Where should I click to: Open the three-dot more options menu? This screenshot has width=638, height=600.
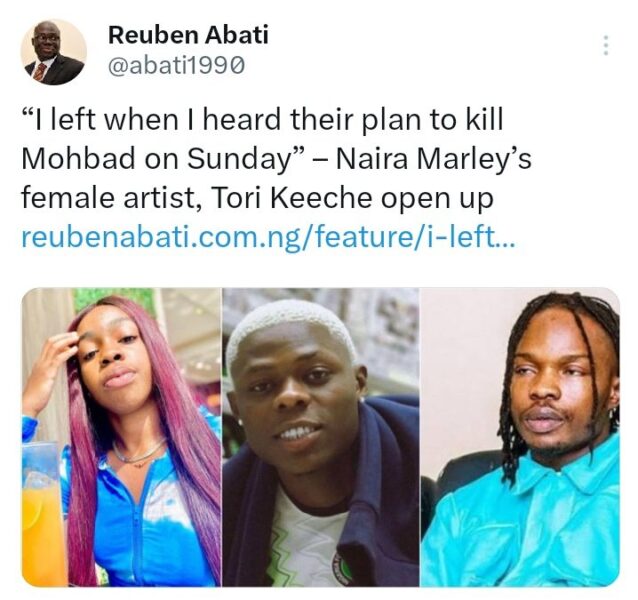[606, 46]
